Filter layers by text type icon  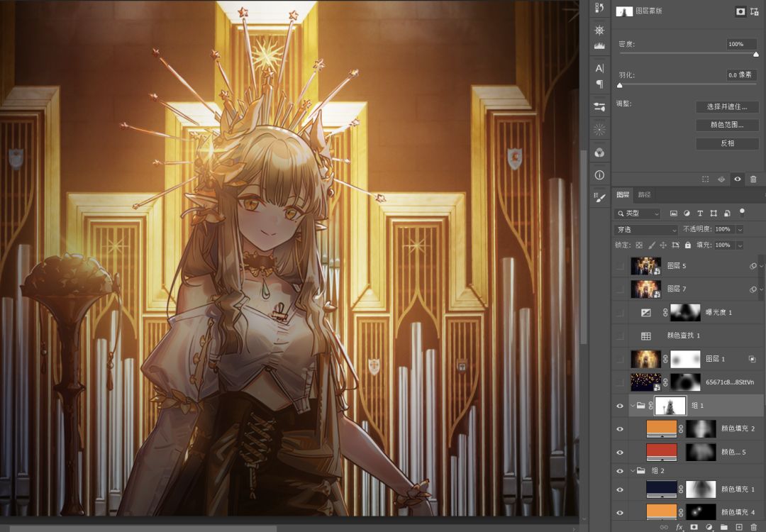tap(700, 214)
